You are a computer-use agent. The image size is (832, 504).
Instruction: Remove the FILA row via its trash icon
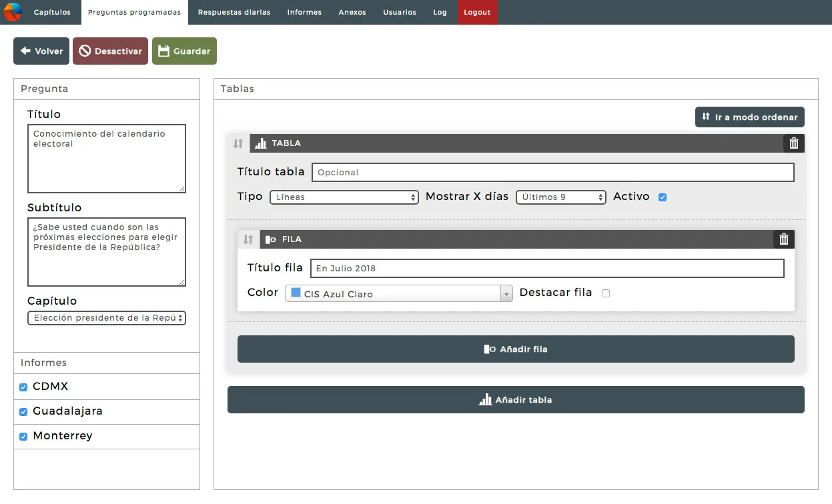783,239
